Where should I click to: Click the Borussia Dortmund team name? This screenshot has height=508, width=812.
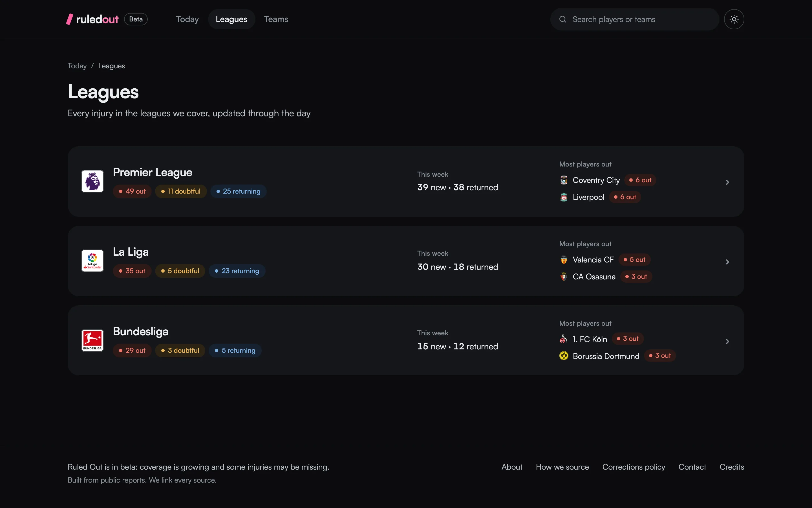coord(606,356)
